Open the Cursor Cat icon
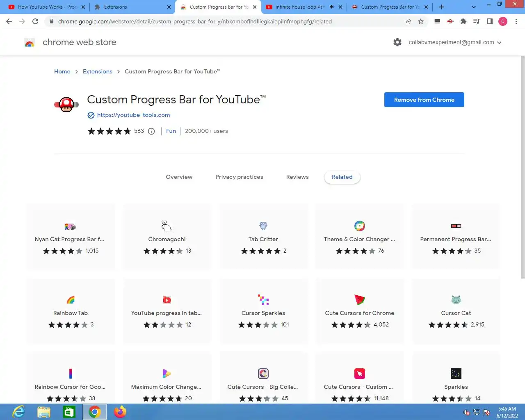The image size is (525, 420). click(x=456, y=300)
